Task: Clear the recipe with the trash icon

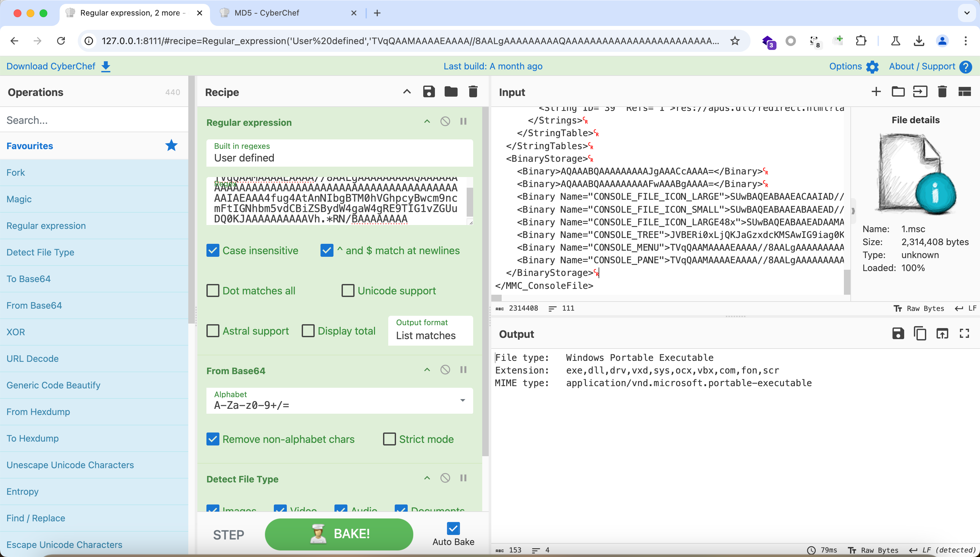Action: click(473, 92)
